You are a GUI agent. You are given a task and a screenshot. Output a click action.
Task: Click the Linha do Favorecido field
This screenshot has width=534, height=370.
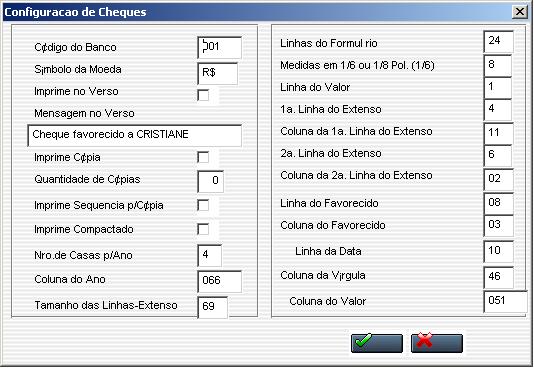499,203
